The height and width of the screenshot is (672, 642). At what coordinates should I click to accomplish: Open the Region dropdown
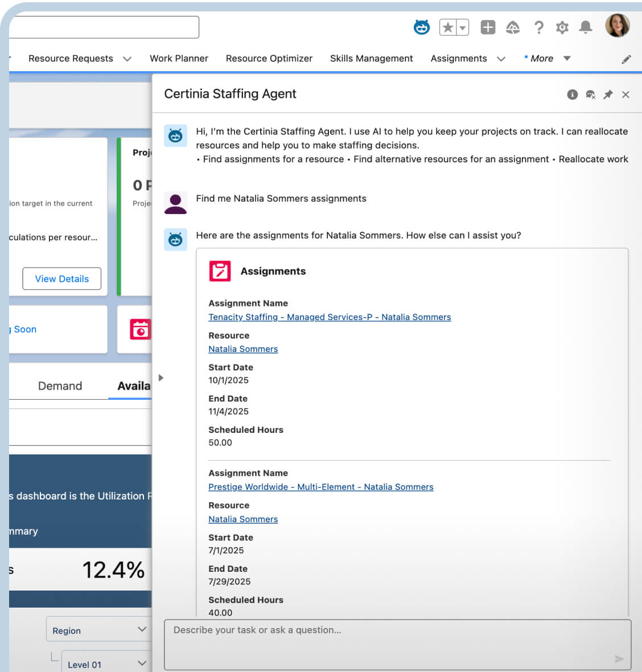pyautogui.click(x=97, y=630)
